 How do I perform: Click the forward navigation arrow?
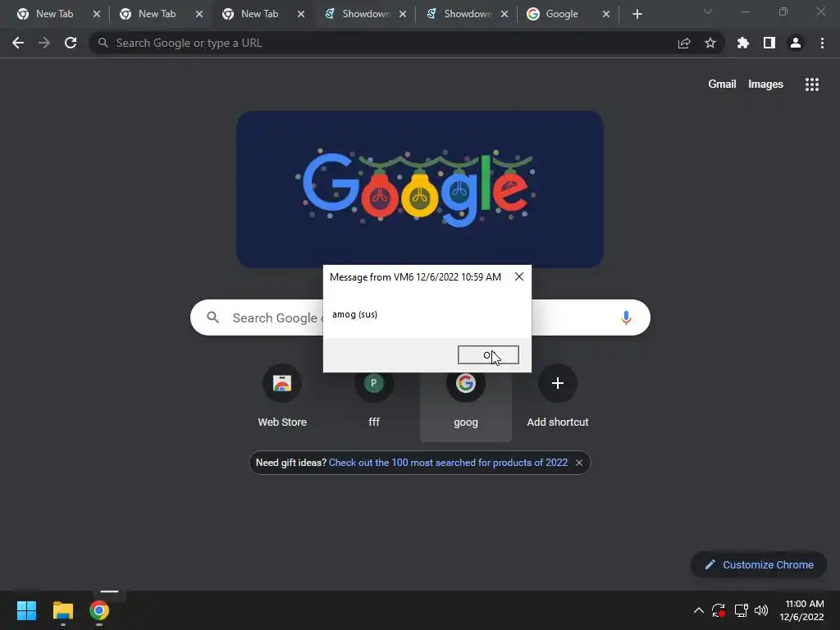pyautogui.click(x=44, y=43)
